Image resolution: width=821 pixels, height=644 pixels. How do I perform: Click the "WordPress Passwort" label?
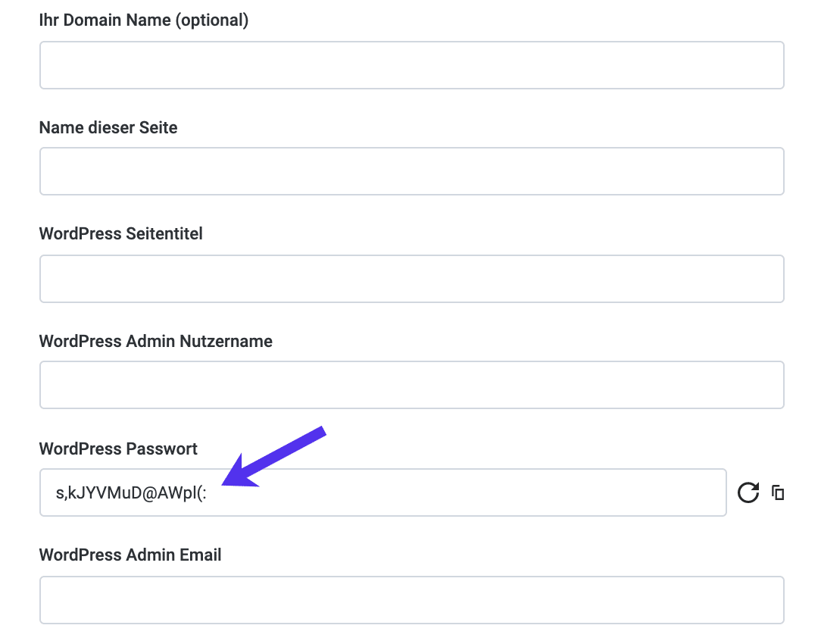point(118,449)
